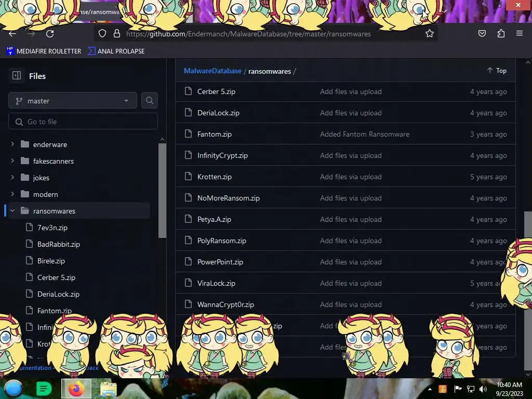532x399 pixels.
Task: Click '3 years ago' on Fantom.zip row
Action: [488, 134]
